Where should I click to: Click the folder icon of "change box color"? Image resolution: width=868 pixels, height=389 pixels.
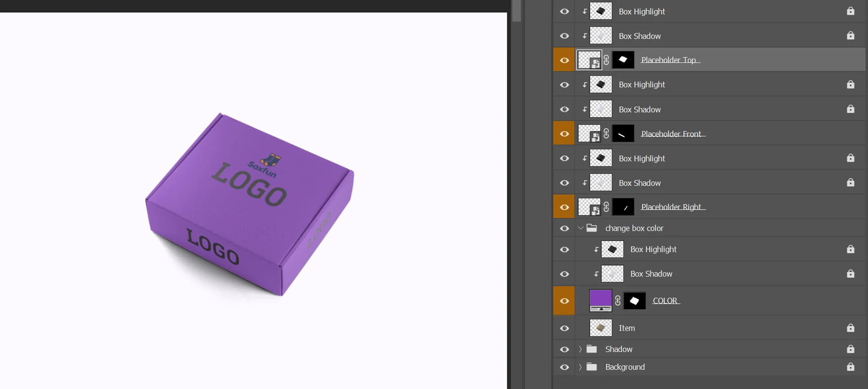point(592,228)
